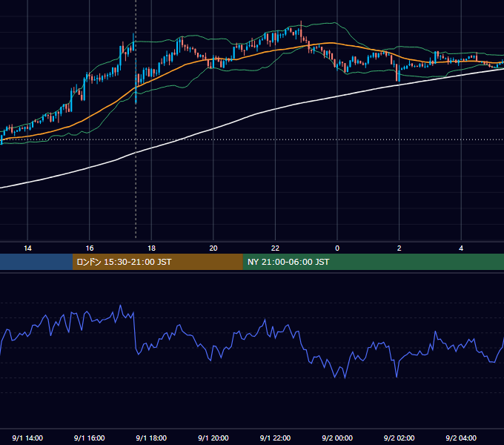This screenshot has height=445, width=504.
Task: Click the 4 hour label on price chart axis
Action: (x=461, y=248)
